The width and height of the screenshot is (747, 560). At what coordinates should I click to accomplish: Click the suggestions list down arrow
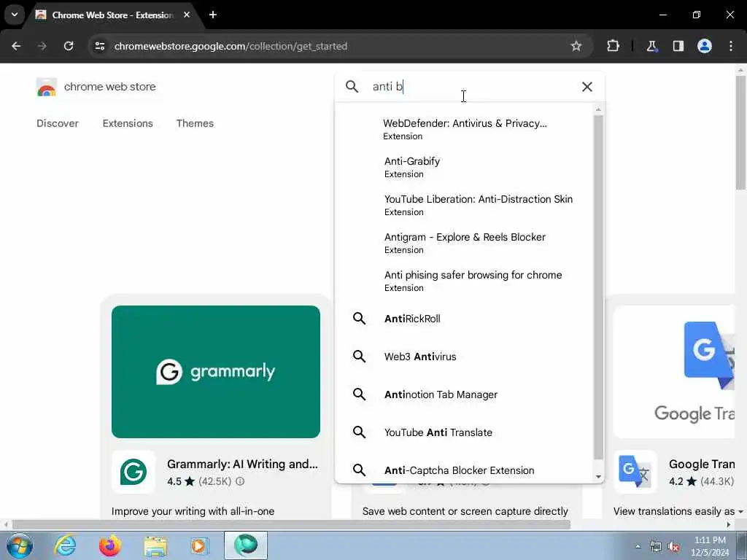[598, 477]
